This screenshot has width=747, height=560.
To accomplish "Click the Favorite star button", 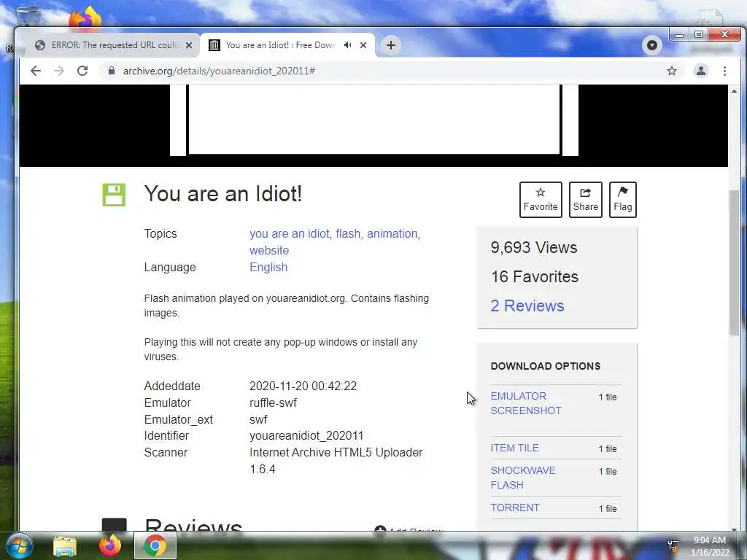I will point(541,200).
